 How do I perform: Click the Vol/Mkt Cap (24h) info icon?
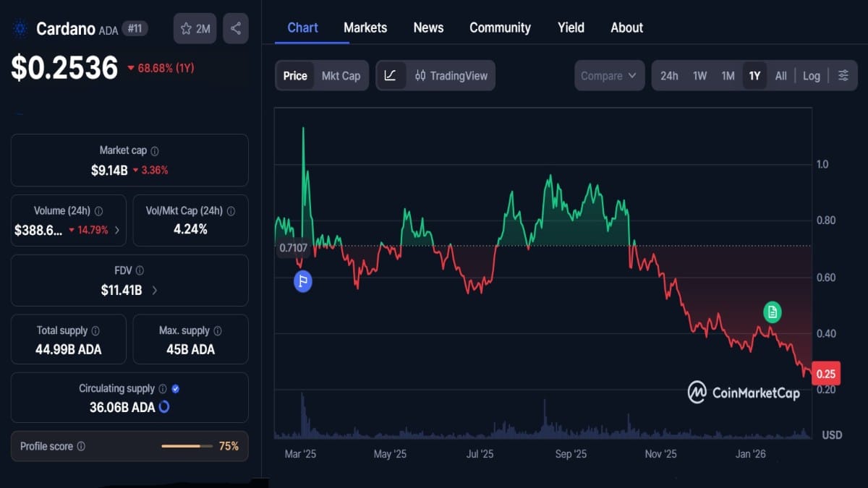(231, 212)
